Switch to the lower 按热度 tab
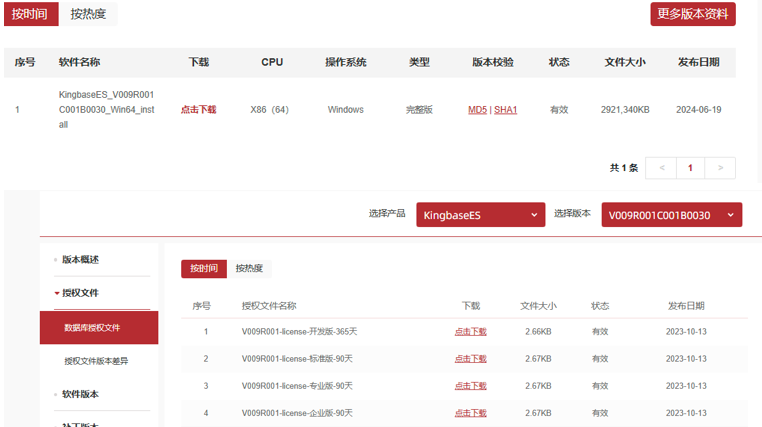 tap(249, 268)
